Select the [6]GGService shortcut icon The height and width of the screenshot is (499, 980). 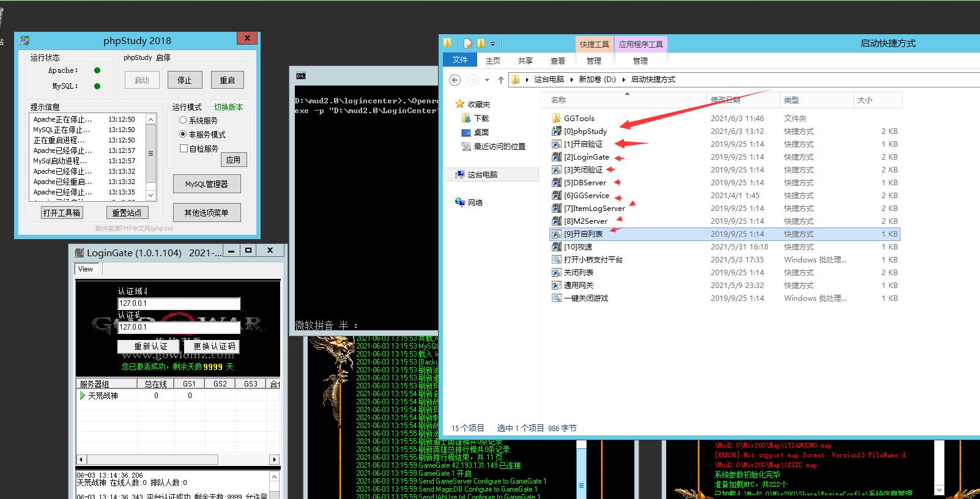coord(557,196)
